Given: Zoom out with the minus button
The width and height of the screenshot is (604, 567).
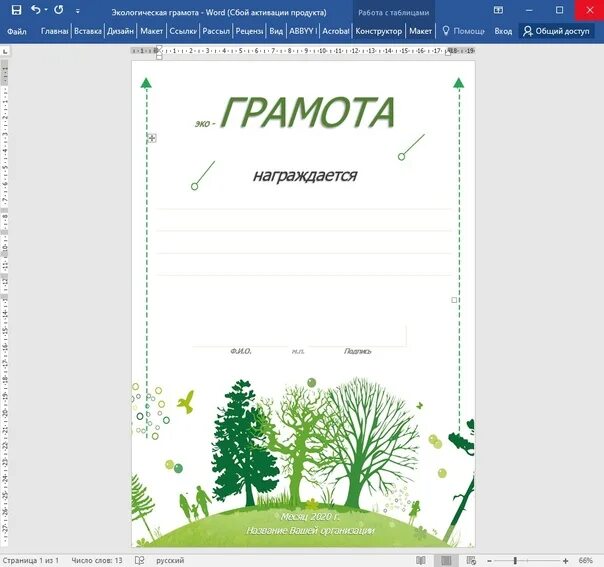Looking at the screenshot, I should click(489, 561).
